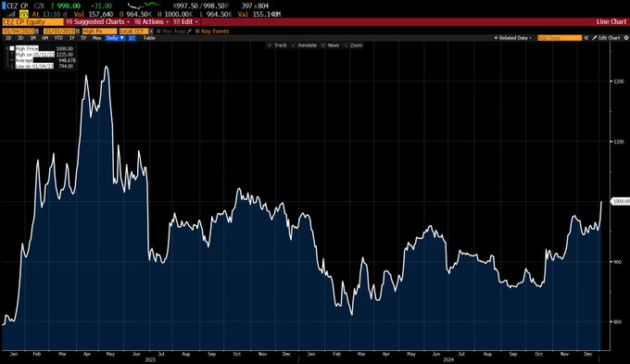Select the 3D range tab
The height and width of the screenshot is (364, 630).
coord(20,38)
